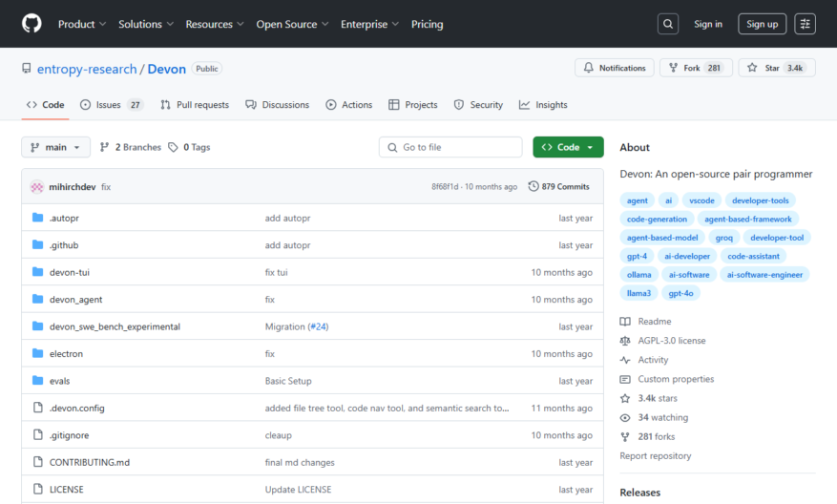Click the Notifications bell button
Image resolution: width=837 pixels, height=504 pixels.
pos(615,68)
